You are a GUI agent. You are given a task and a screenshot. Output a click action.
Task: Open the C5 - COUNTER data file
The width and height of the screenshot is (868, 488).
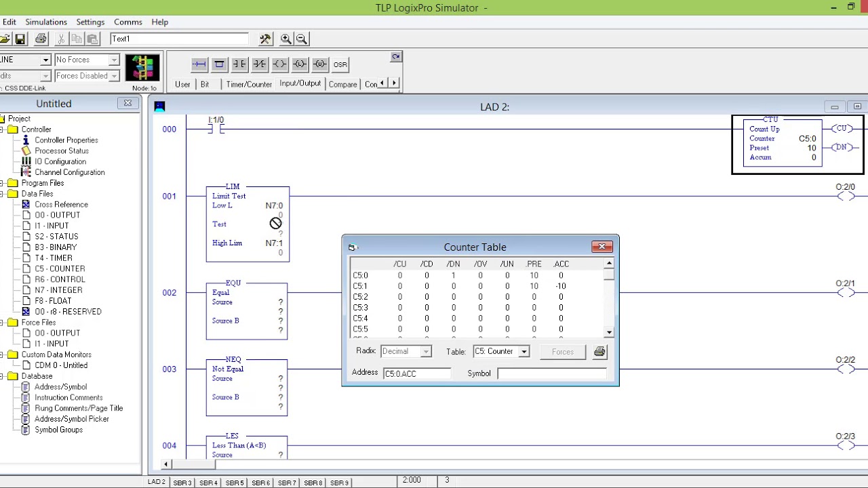click(60, 268)
